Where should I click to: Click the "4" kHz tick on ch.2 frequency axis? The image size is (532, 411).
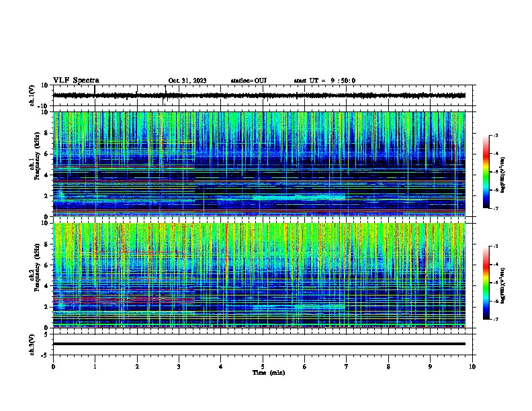click(46, 286)
